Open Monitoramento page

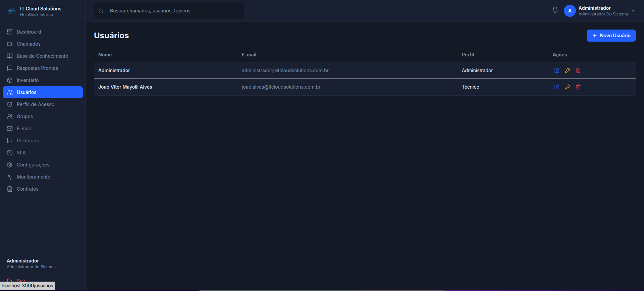click(x=43, y=177)
